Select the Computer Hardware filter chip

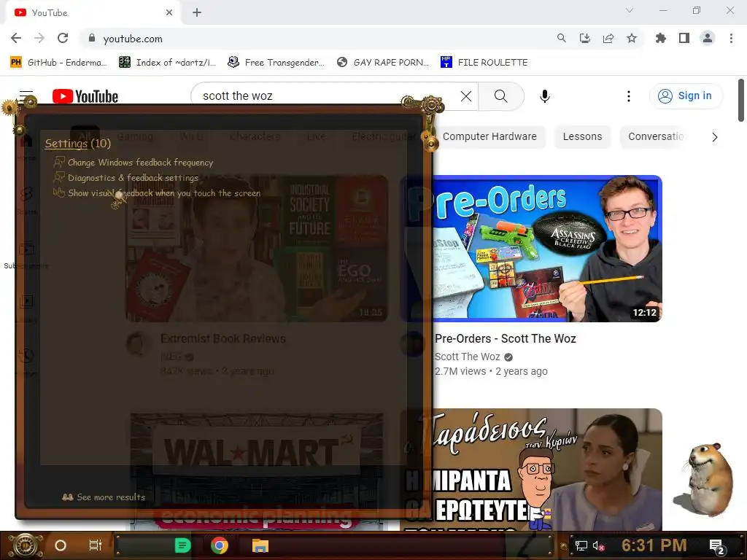click(x=489, y=136)
